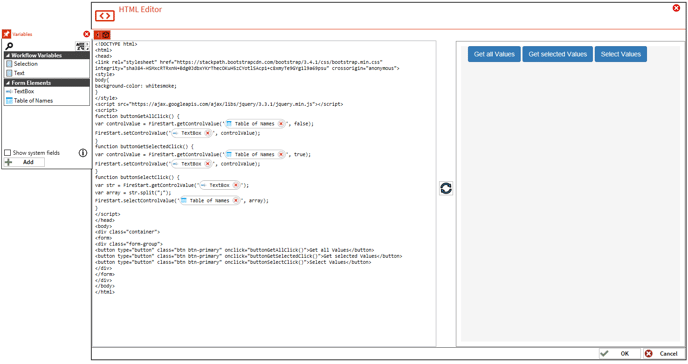Click the 'var array = str.split' line

pyautogui.click(x=133, y=193)
